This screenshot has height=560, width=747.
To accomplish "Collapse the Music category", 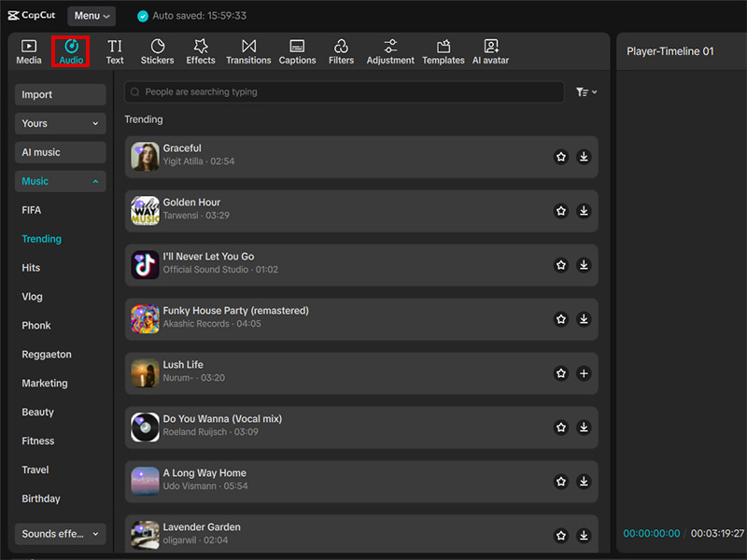I will point(61,181).
